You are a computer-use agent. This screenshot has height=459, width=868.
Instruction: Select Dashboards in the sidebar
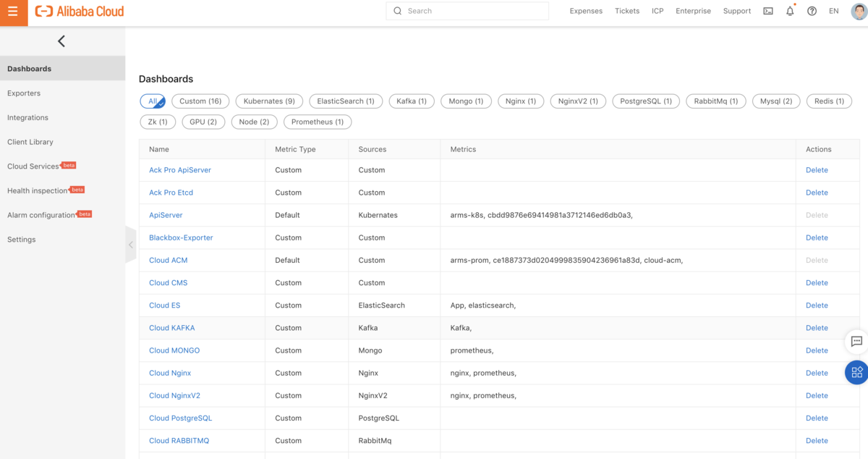click(62, 69)
